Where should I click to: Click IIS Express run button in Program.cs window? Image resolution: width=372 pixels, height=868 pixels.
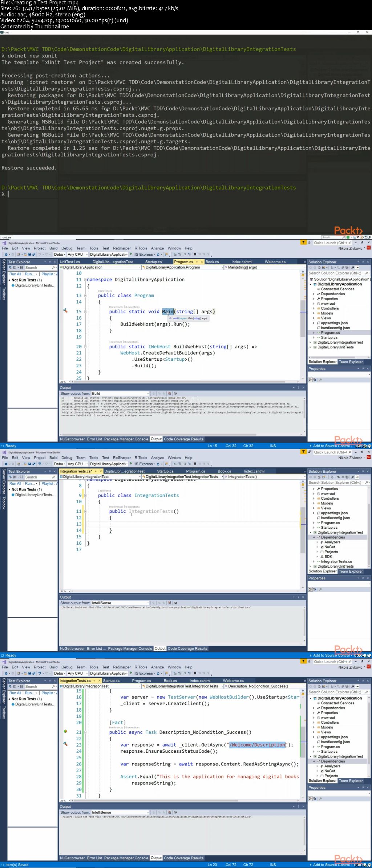[141, 255]
